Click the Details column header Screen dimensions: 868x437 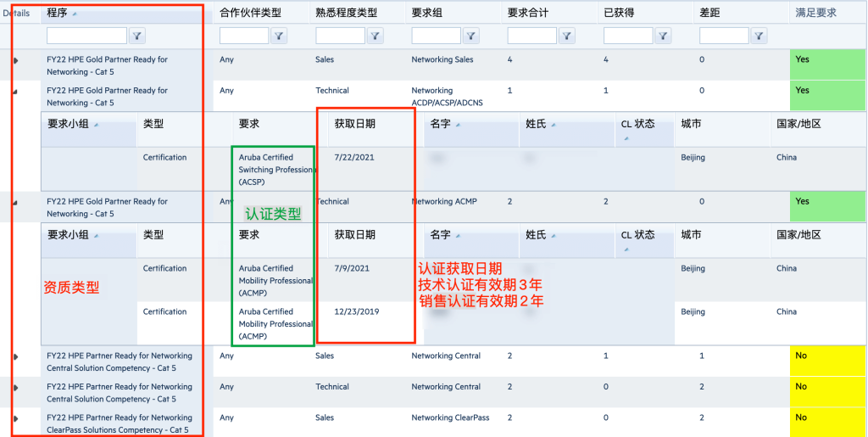click(16, 13)
